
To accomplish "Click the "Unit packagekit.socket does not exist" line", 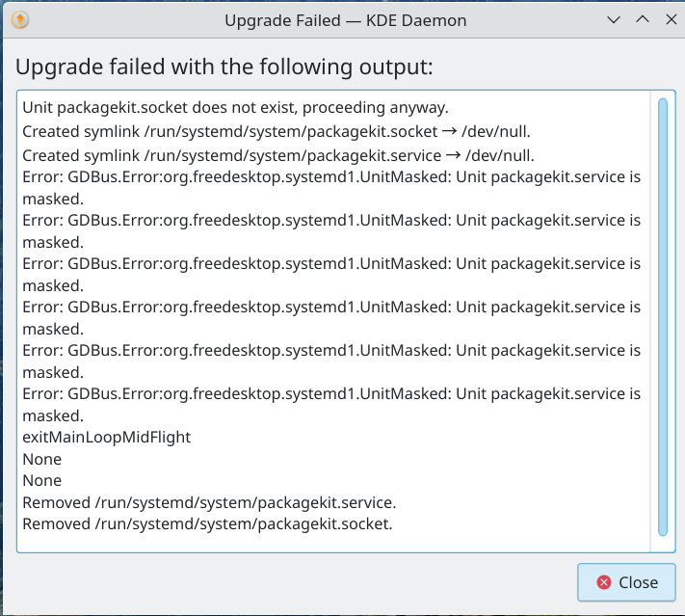I will [x=235, y=106].
